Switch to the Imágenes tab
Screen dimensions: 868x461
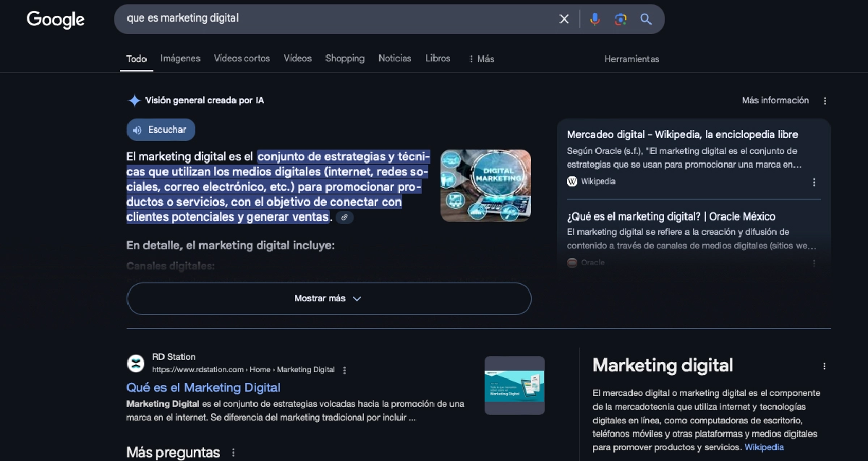[x=180, y=59]
